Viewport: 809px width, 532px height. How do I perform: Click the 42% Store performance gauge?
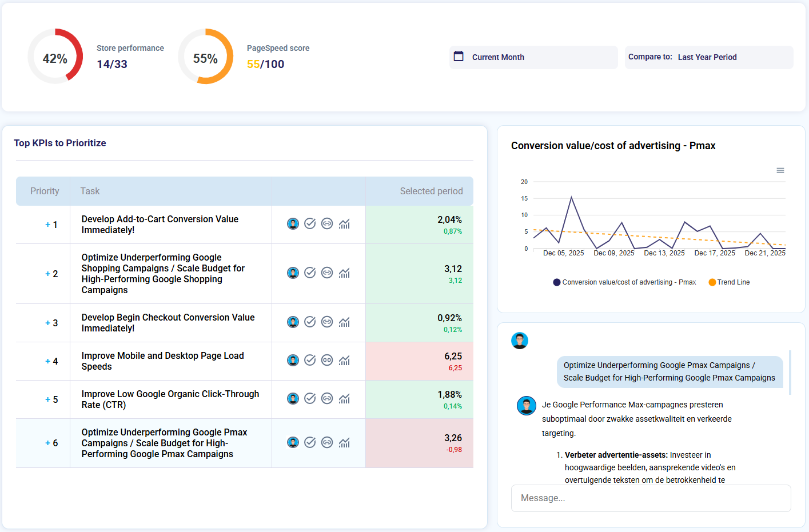55,57
